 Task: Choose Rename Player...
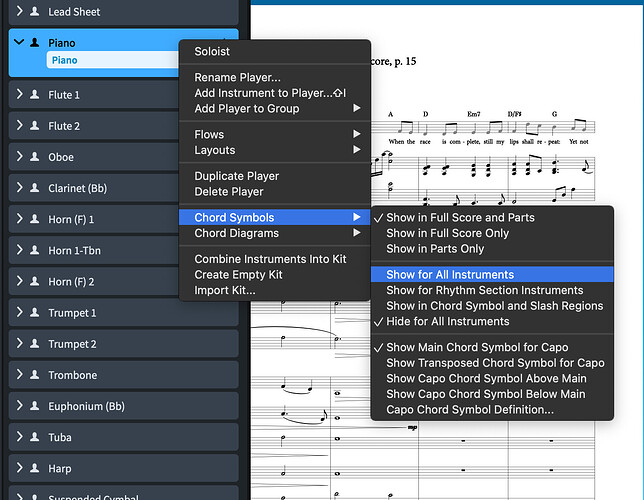point(275,77)
